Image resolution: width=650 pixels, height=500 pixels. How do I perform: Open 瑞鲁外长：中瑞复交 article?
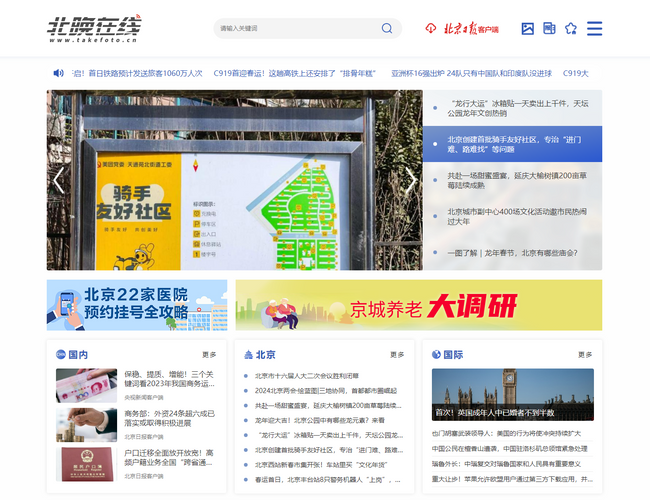506,464
